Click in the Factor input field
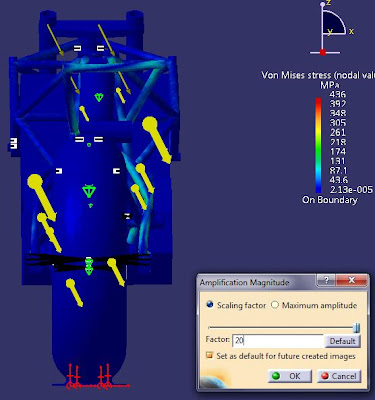 point(278,340)
